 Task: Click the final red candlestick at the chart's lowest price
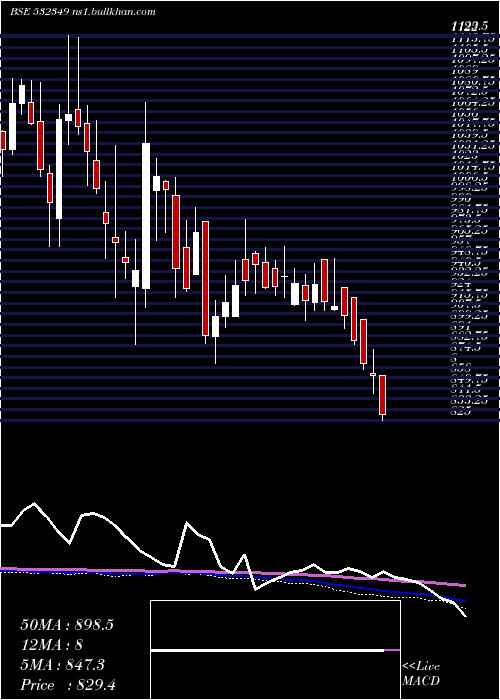382,395
